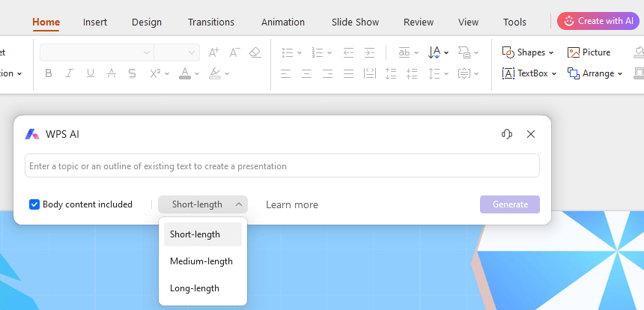Open the Learn more link

pyautogui.click(x=292, y=204)
